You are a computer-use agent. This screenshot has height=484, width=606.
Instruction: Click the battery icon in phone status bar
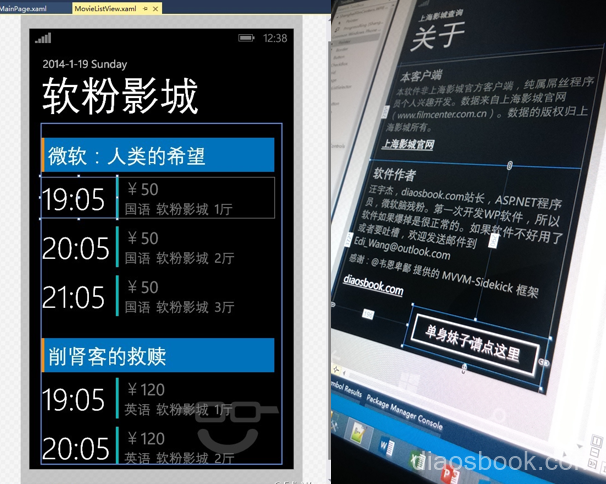(246, 38)
